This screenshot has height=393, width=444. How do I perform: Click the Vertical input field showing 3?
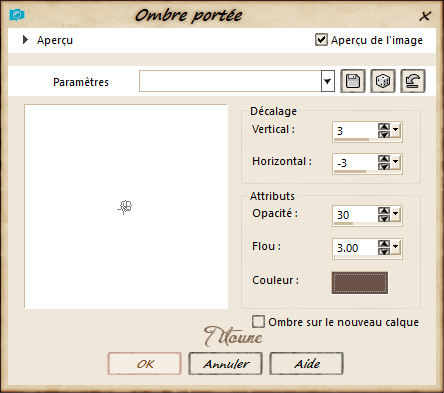(x=355, y=130)
